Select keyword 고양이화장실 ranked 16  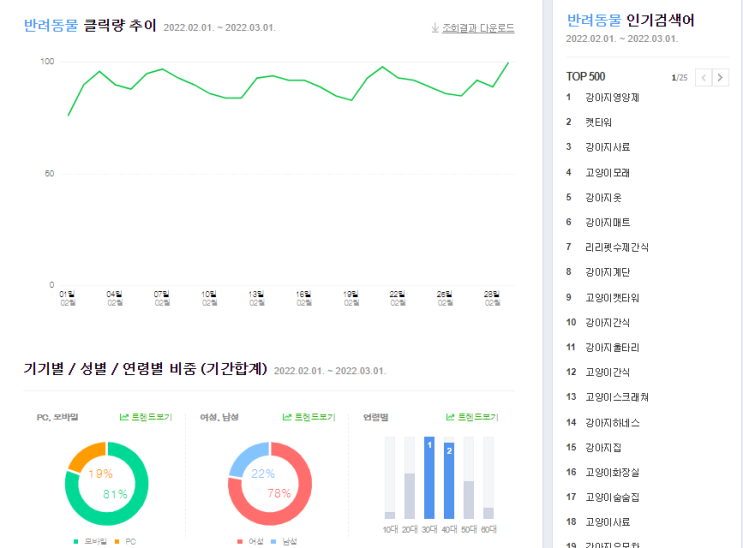point(612,472)
